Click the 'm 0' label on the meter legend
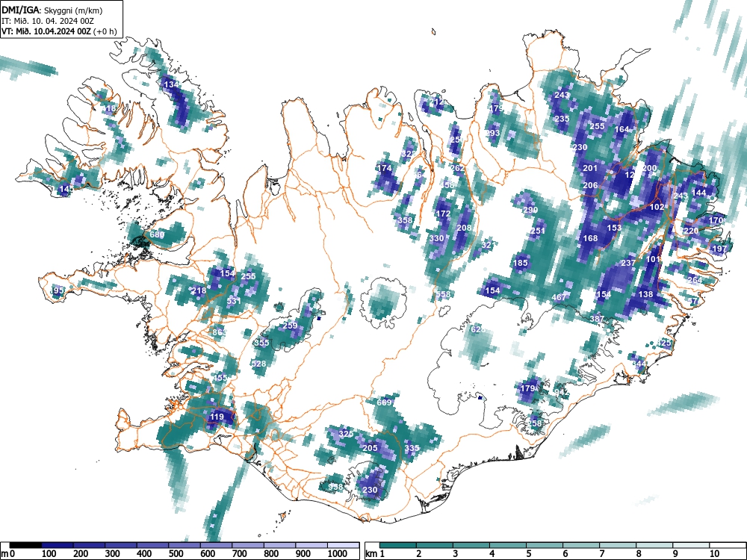Screen dimensions: 747x560 pyautogui.click(x=8, y=553)
